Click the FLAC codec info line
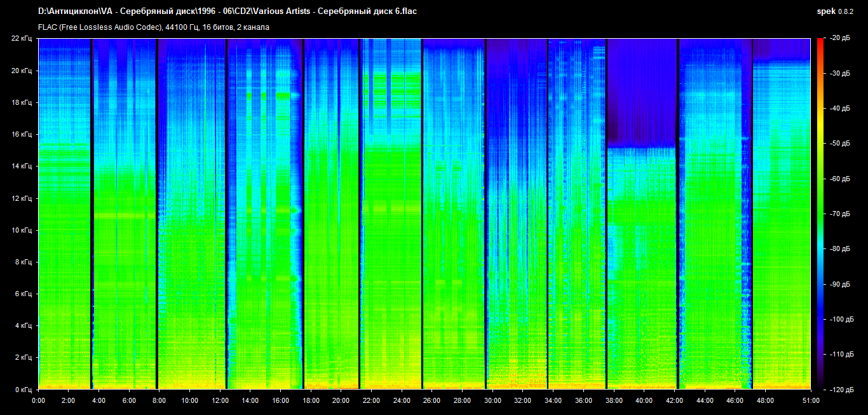The image size is (868, 415). tap(154, 27)
